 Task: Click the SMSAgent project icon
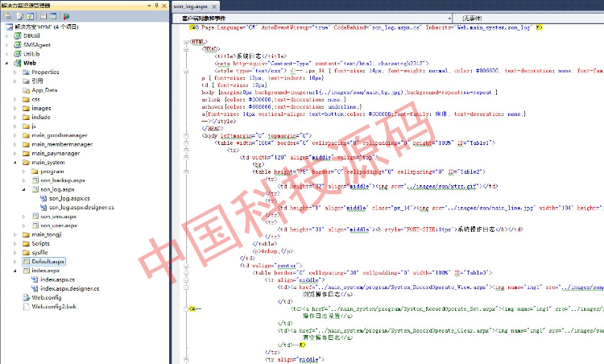pyautogui.click(x=18, y=45)
